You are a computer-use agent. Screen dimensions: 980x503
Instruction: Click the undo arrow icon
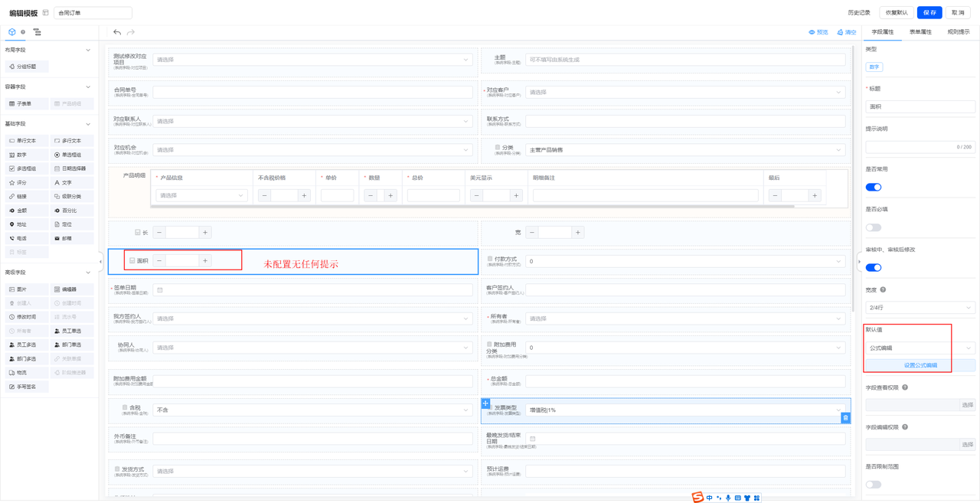click(117, 32)
